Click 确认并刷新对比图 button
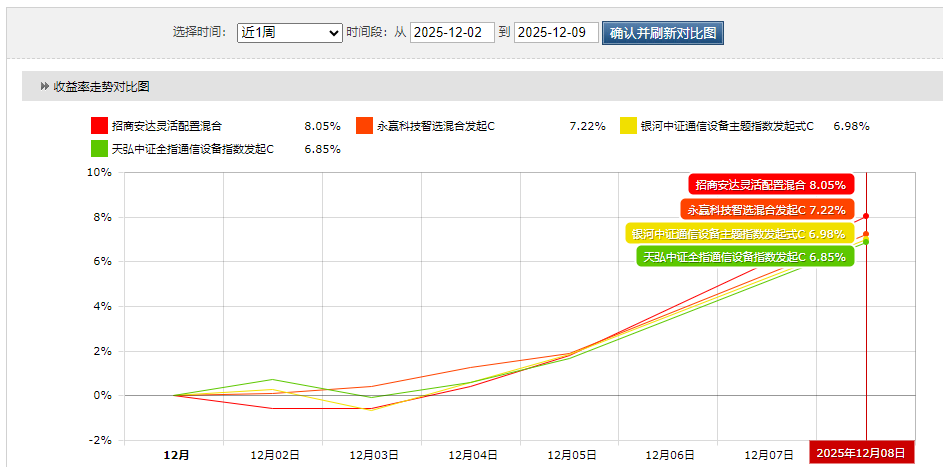943x467 pixels. (663, 33)
